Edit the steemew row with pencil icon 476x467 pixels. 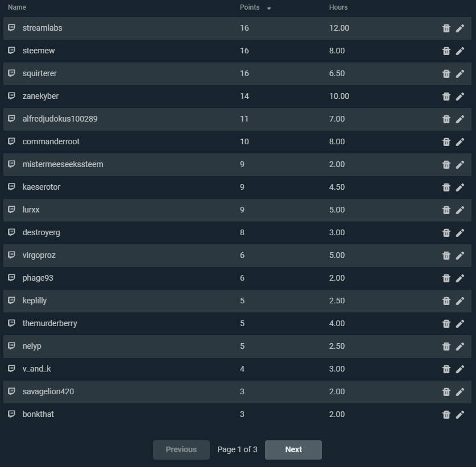click(x=460, y=51)
